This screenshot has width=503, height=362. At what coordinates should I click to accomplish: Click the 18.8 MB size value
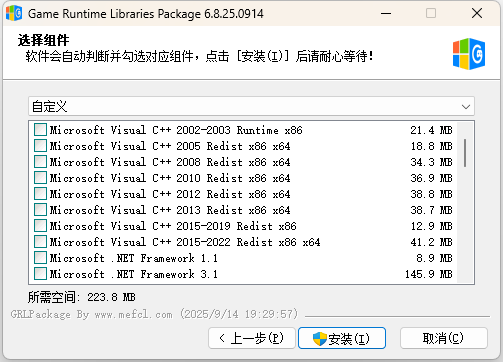coord(431,146)
